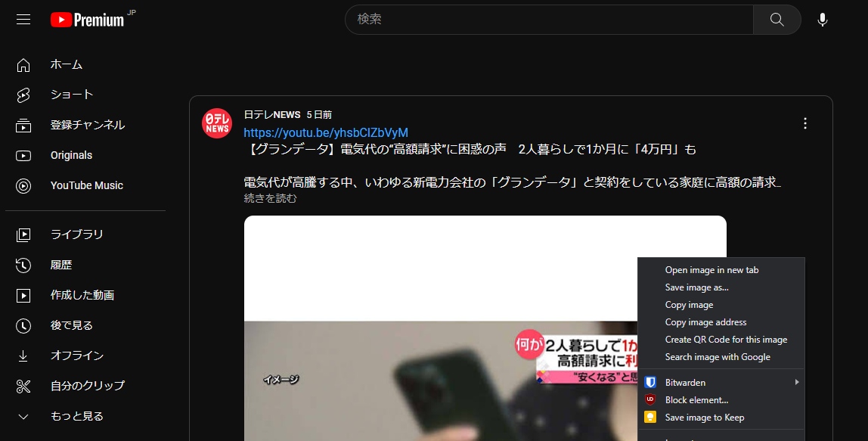
Task: Click the search magnifier button
Action: (x=777, y=20)
